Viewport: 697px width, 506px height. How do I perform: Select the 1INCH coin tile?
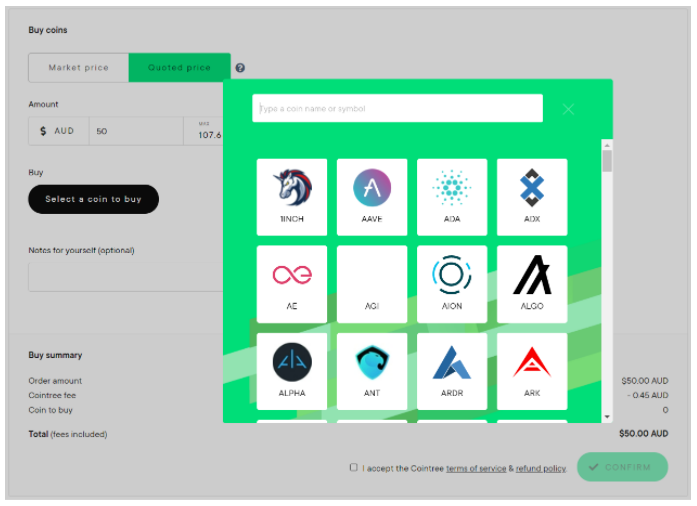[292, 197]
